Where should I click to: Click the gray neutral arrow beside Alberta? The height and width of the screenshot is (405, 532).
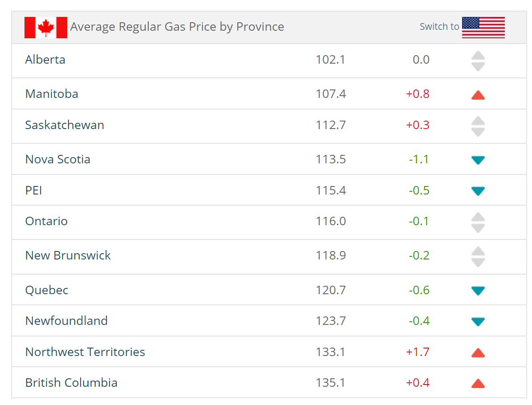(478, 61)
